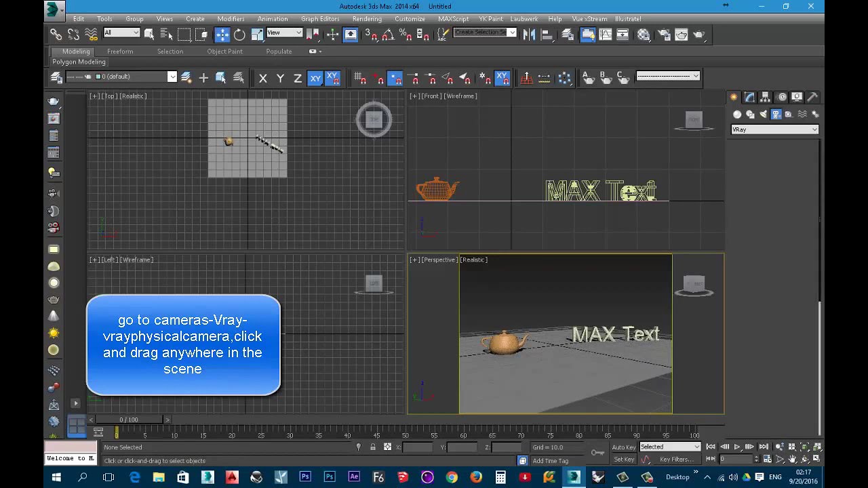868x488 pixels.
Task: Click frame 50 on the timeline track bar
Action: [x=406, y=432]
